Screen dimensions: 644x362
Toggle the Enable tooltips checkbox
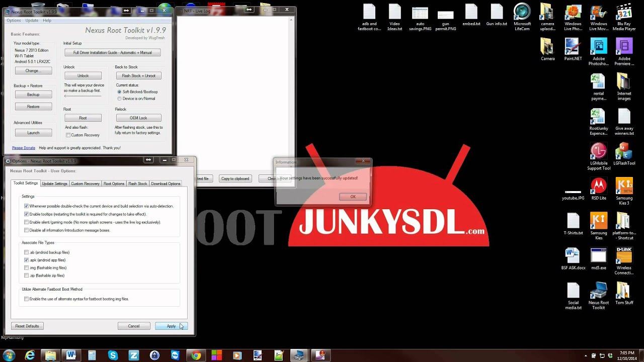26,214
